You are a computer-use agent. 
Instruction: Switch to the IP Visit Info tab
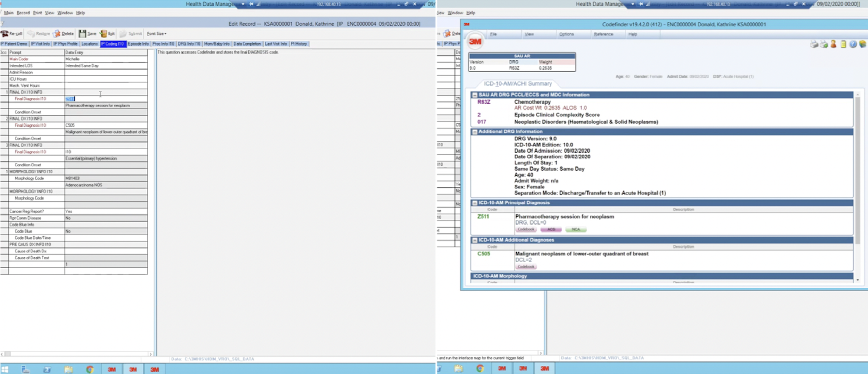pyautogui.click(x=40, y=44)
